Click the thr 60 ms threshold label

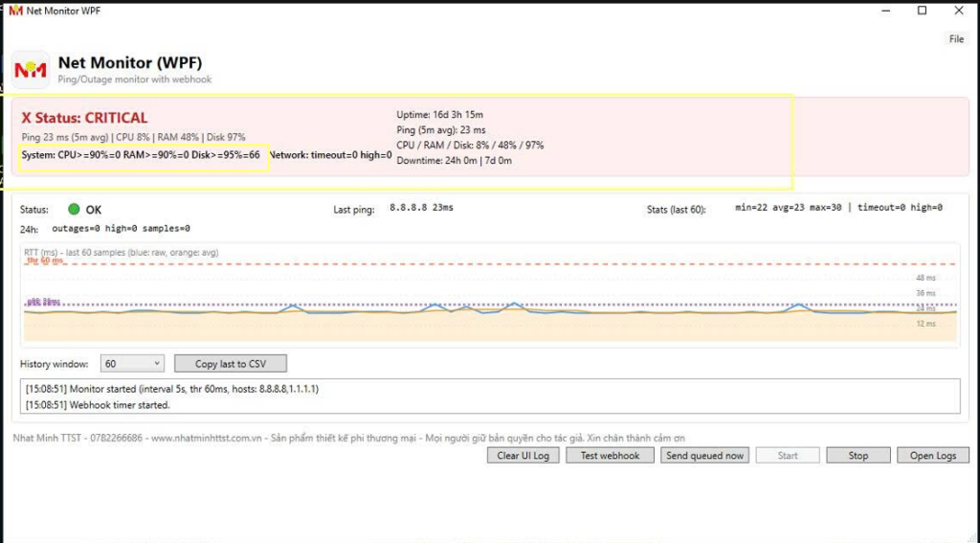coord(45,260)
